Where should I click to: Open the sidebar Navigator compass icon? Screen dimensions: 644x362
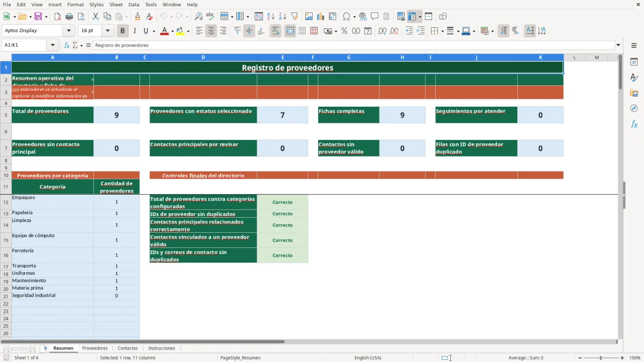pos(634,108)
